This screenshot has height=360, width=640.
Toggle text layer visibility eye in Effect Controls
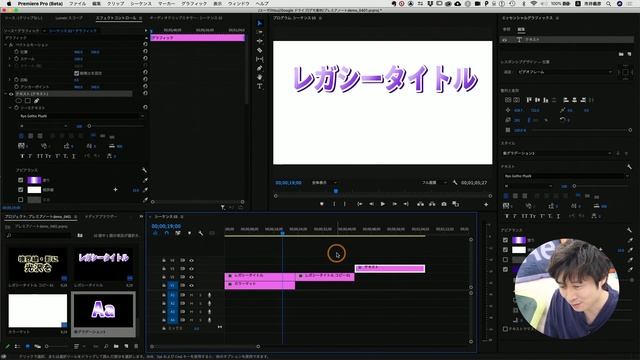click(x=11, y=94)
